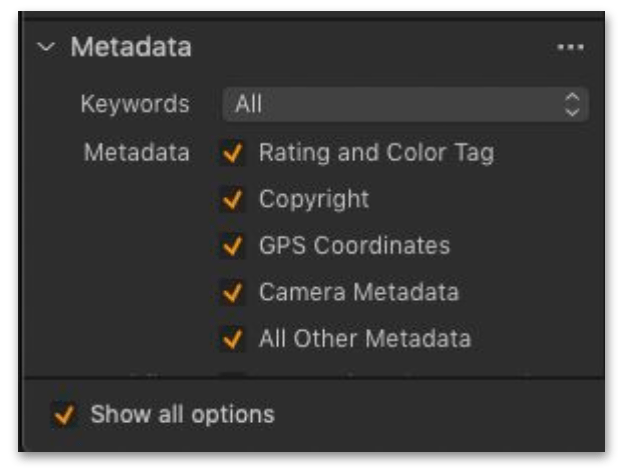Click the All Other Metadata label
Image resolution: width=626 pixels, height=468 pixels.
click(x=364, y=339)
